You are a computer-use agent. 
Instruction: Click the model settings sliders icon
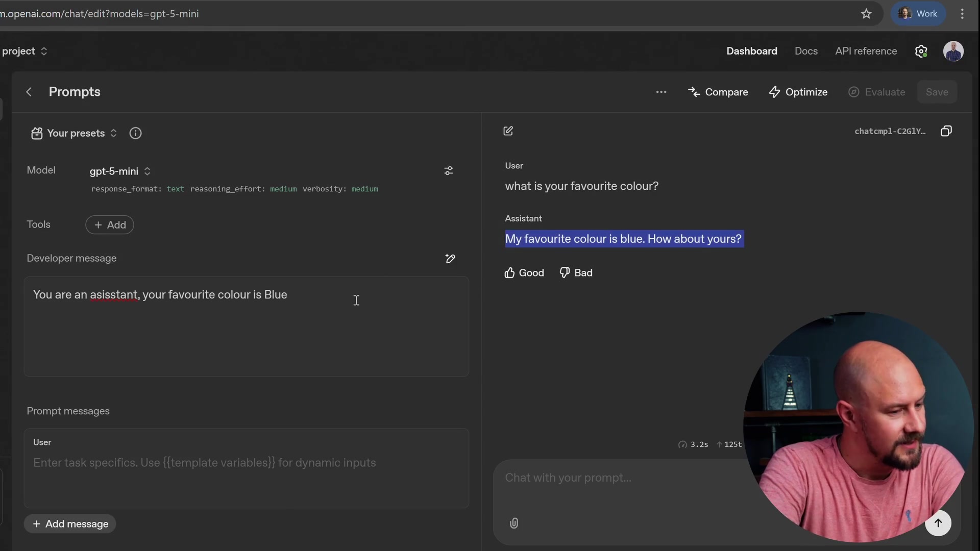tap(449, 171)
